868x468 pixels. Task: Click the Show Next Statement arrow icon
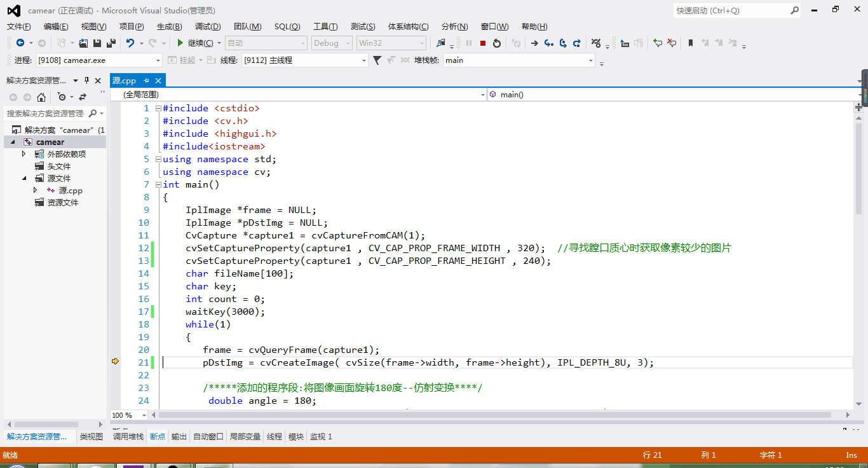pos(534,43)
